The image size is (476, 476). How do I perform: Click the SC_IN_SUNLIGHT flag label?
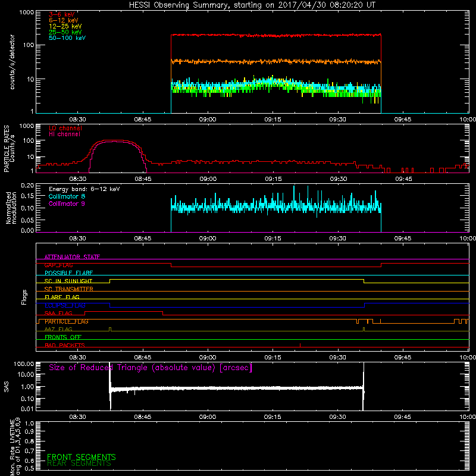(x=68, y=281)
